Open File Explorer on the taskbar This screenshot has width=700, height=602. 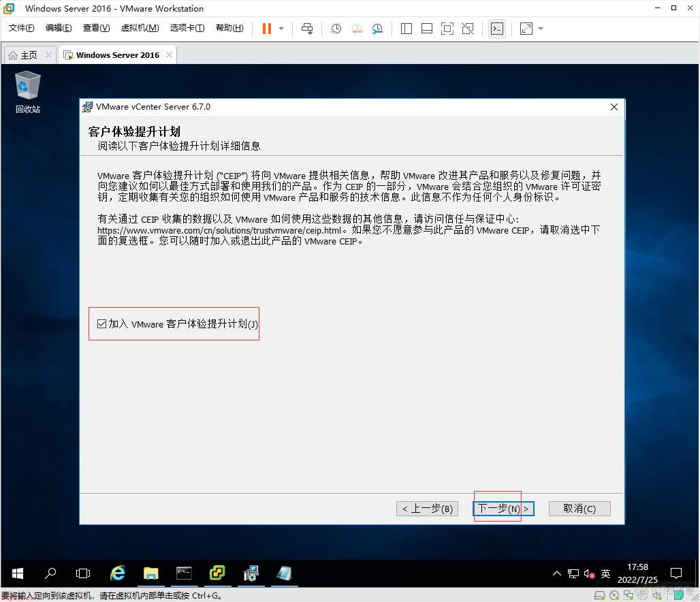click(151, 573)
